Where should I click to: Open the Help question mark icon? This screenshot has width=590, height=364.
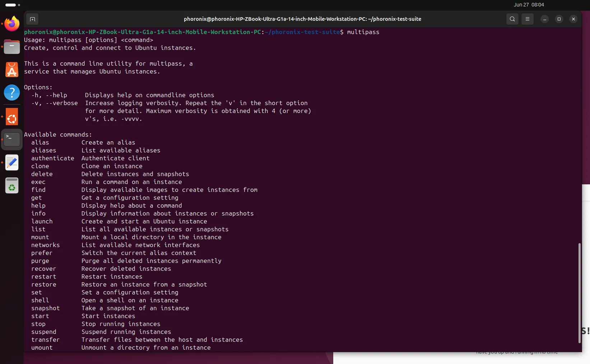click(x=12, y=93)
